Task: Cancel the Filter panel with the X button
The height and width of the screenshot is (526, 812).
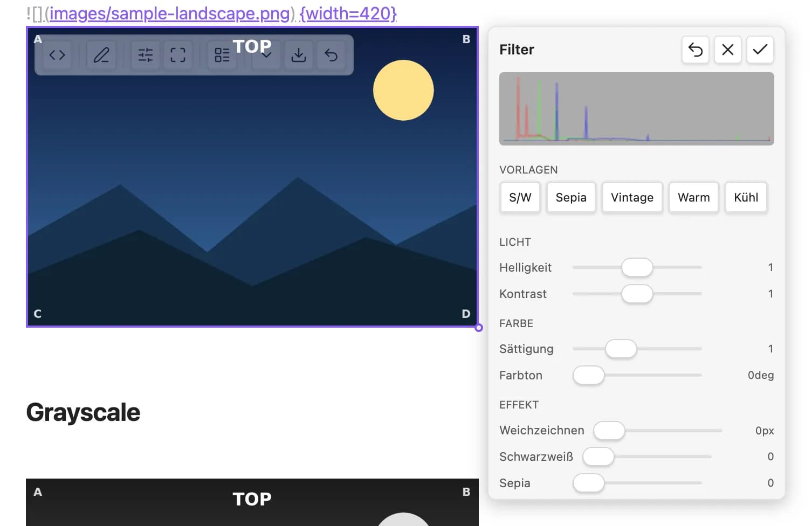Action: click(728, 50)
